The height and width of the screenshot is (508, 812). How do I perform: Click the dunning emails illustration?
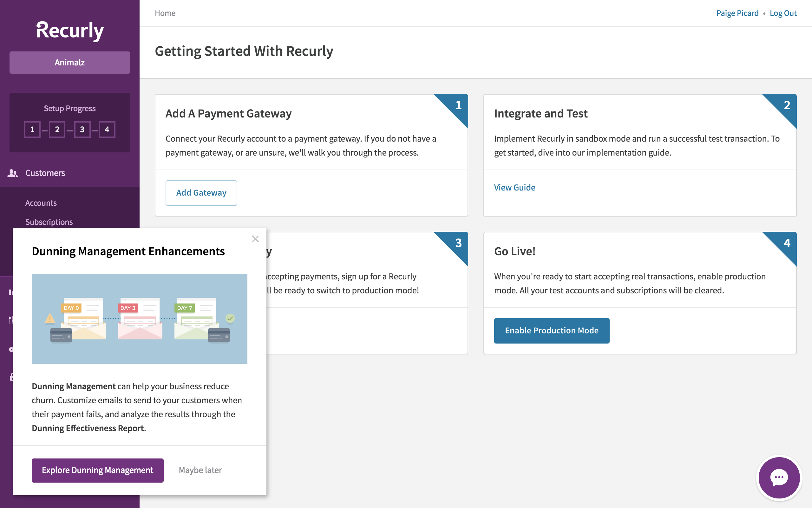(140, 318)
